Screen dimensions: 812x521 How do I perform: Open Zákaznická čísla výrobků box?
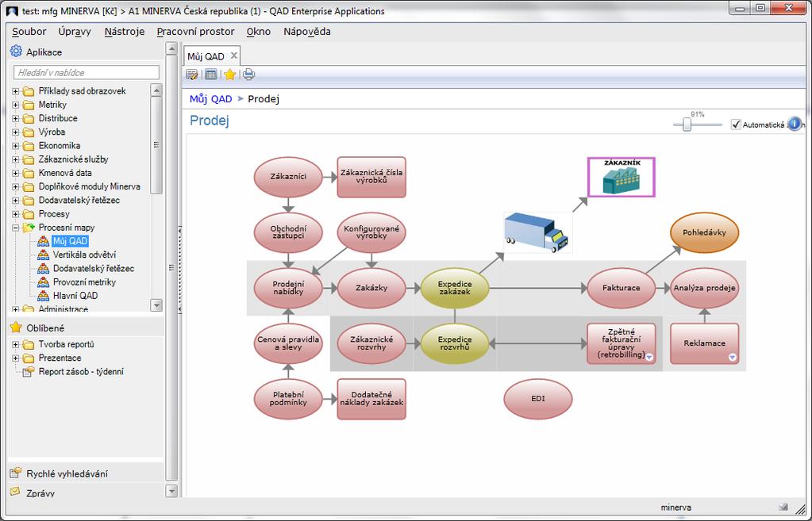tap(371, 177)
